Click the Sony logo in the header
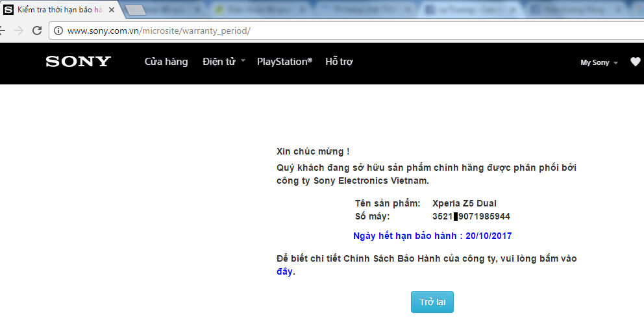This screenshot has width=644, height=324. click(78, 62)
